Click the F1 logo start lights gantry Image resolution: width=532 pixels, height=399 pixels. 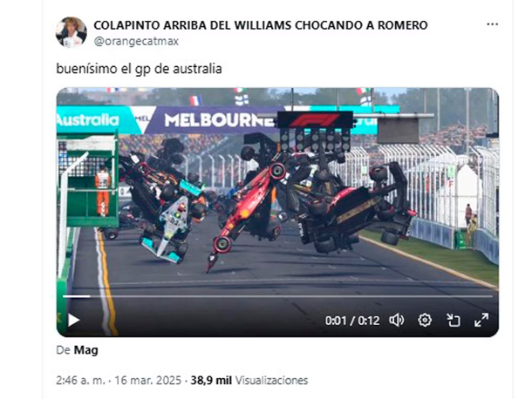(x=315, y=131)
